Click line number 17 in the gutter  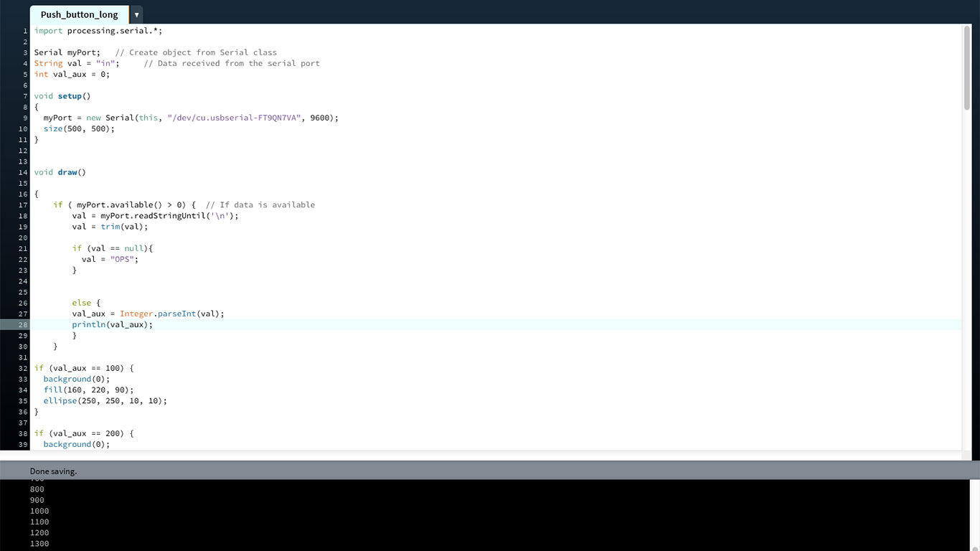tap(23, 204)
